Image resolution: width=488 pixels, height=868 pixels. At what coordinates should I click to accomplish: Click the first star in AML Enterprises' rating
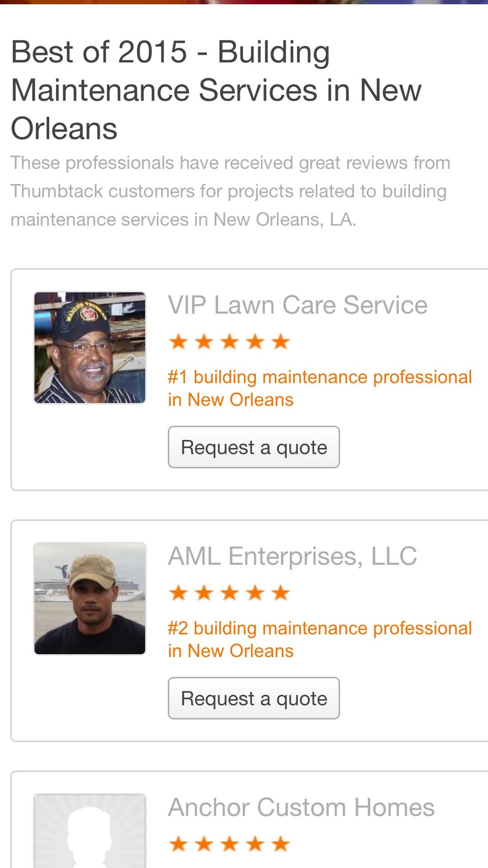(x=179, y=593)
